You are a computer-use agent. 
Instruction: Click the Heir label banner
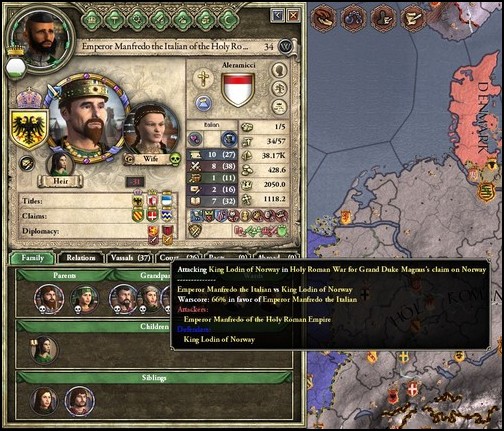point(60,181)
